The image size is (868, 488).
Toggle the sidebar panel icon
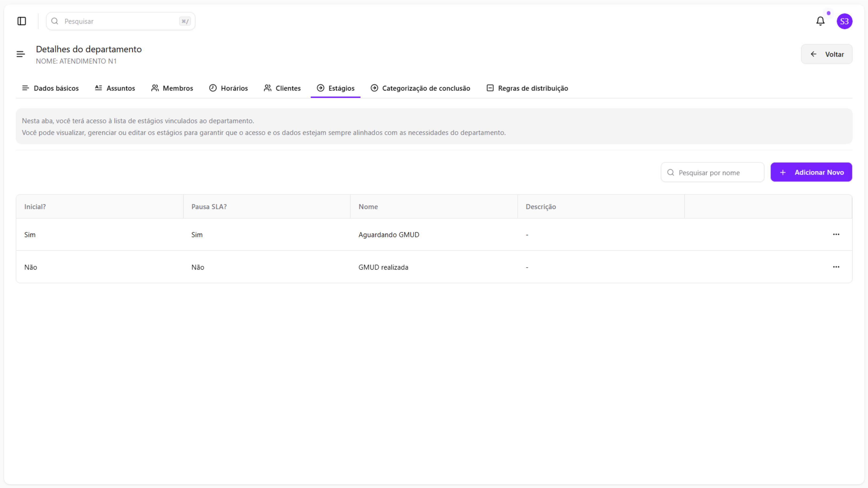tap(22, 21)
